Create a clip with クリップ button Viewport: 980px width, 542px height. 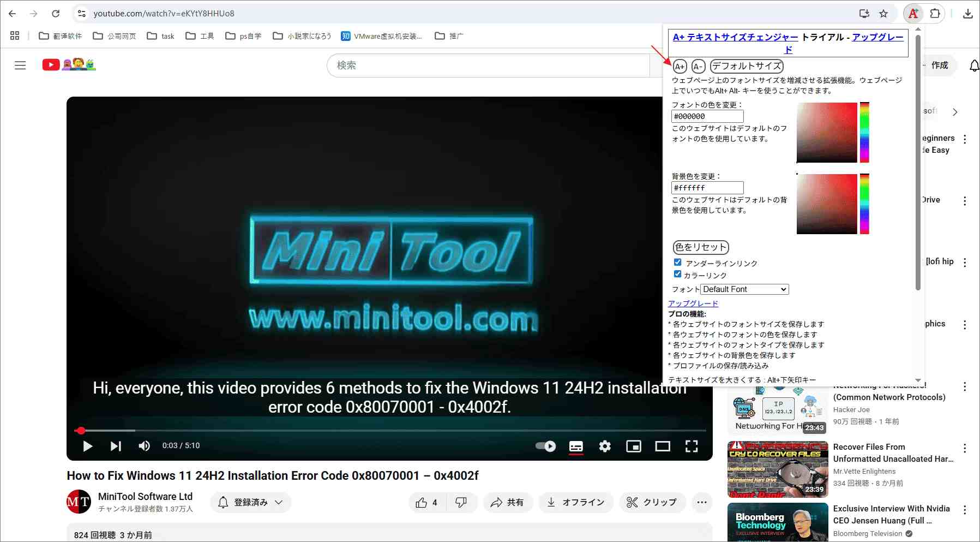point(652,502)
